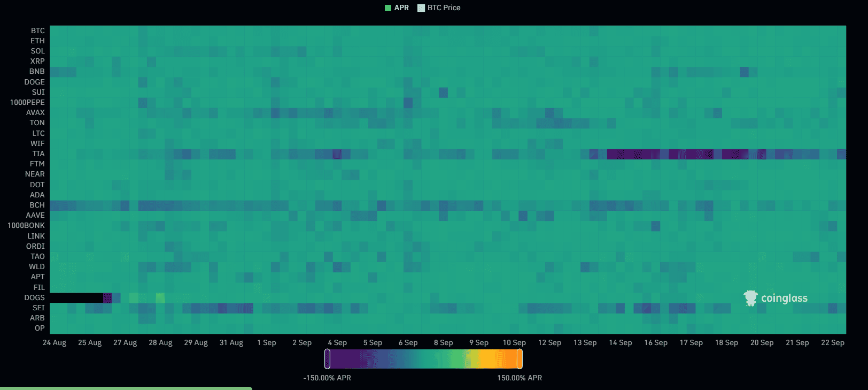Click the purple DOGS cell near 25 Aug
The image size is (868, 390).
click(x=107, y=297)
